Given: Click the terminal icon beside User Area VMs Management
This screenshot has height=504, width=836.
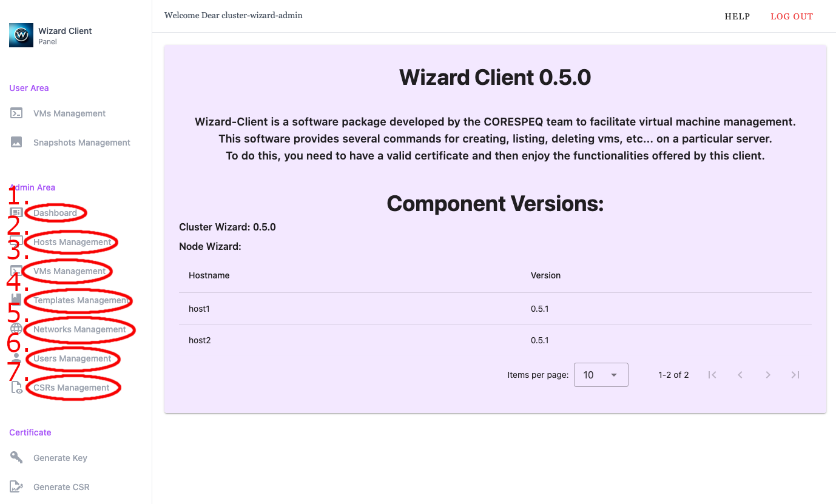Looking at the screenshot, I should (x=17, y=113).
